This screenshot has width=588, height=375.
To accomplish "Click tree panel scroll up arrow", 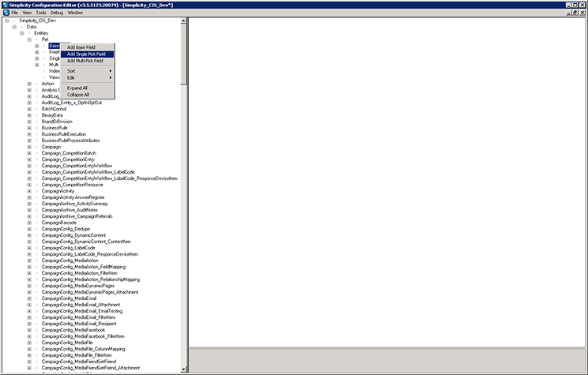I will tap(183, 21).
